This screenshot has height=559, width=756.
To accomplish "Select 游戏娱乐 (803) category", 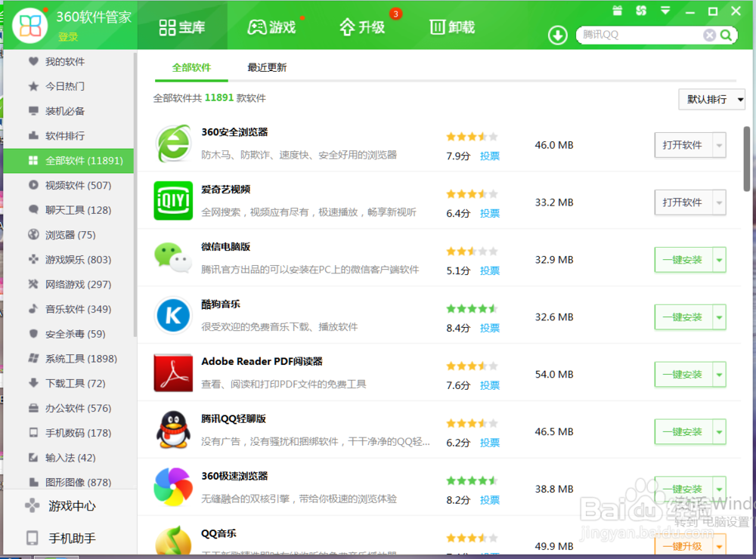I will pos(70,260).
